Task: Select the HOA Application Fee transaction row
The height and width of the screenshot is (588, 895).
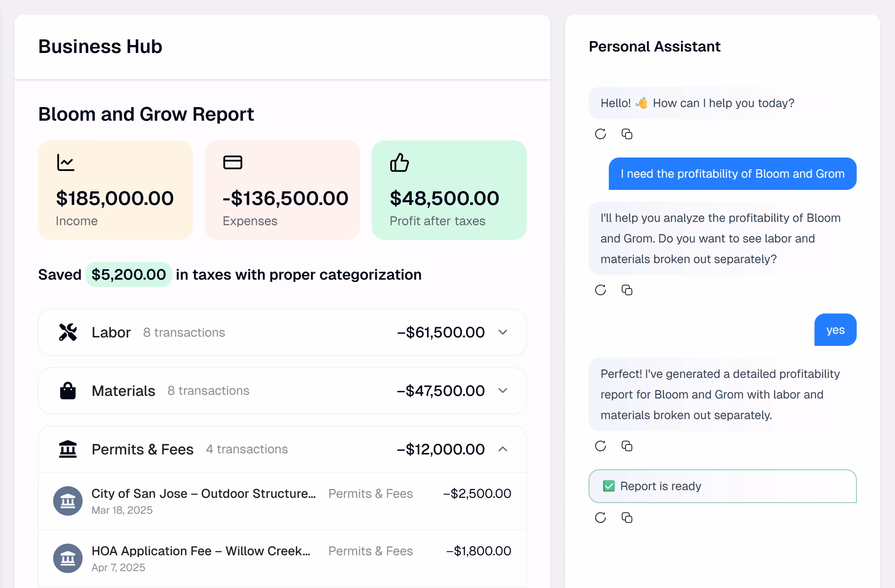Action: click(282, 558)
